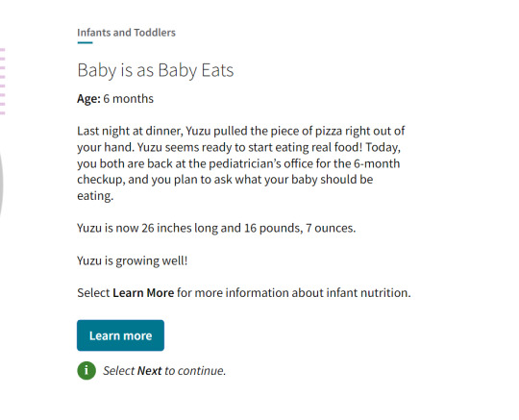This screenshot has width=519, height=420.
Task: Select the Infants and Toddlers section label
Action: click(127, 33)
